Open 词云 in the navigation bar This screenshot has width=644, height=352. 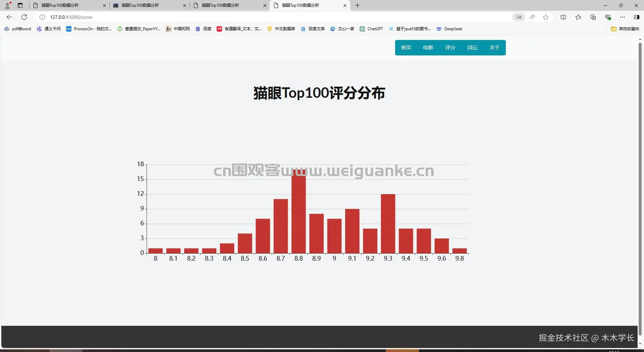click(x=472, y=48)
